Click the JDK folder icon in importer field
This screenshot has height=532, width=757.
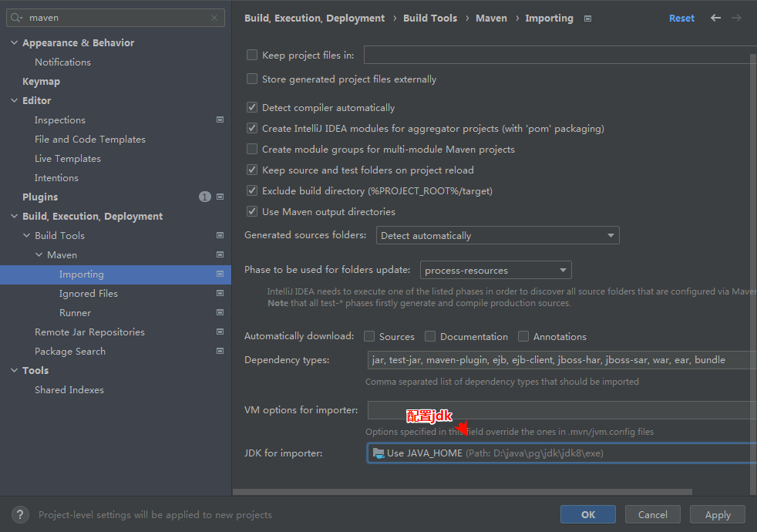coord(378,453)
